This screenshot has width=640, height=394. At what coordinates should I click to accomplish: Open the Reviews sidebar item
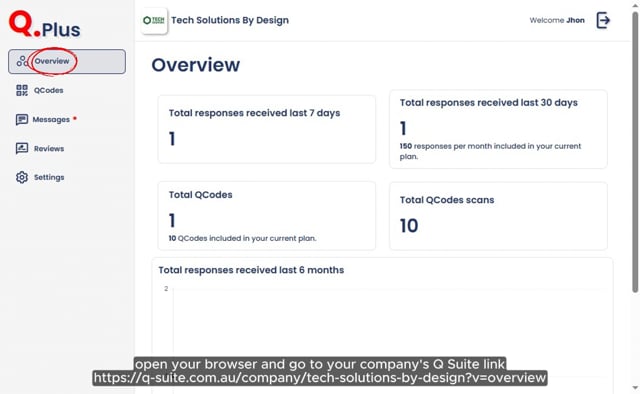40,148
